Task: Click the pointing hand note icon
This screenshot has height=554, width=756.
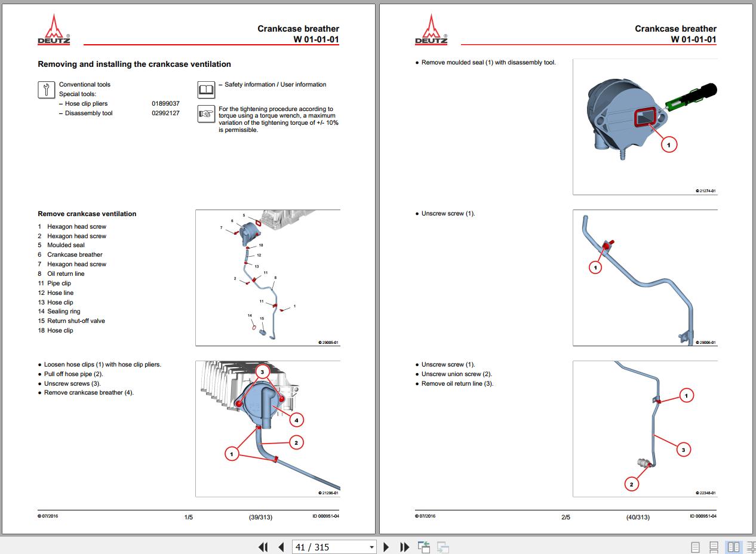Action: 206,113
